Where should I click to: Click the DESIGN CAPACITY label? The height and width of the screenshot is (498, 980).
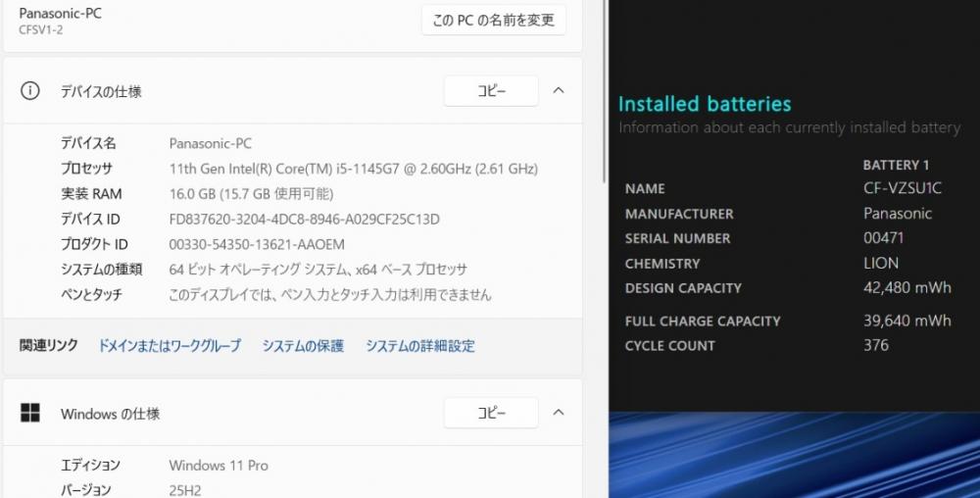pyautogui.click(x=683, y=288)
